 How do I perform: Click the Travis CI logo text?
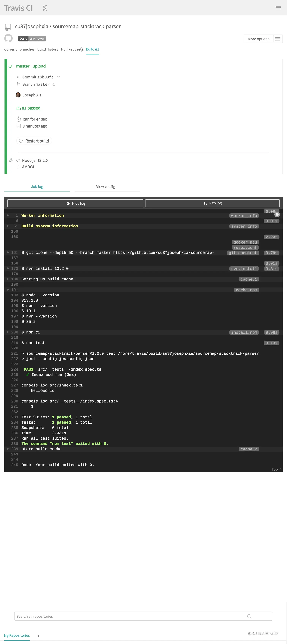tap(18, 8)
